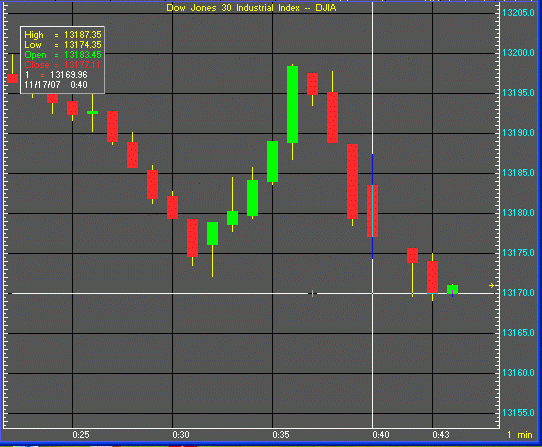The image size is (542, 447).
Task: Select the yellow arrow price marker
Action: tap(492, 286)
